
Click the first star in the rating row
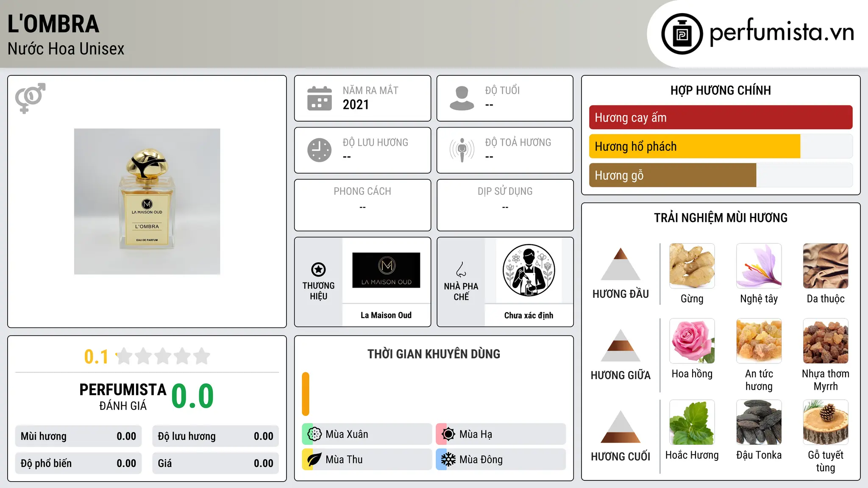124,356
